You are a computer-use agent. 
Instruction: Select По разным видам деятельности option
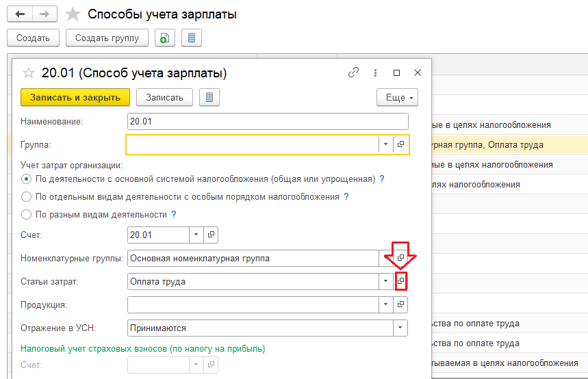[x=27, y=215]
